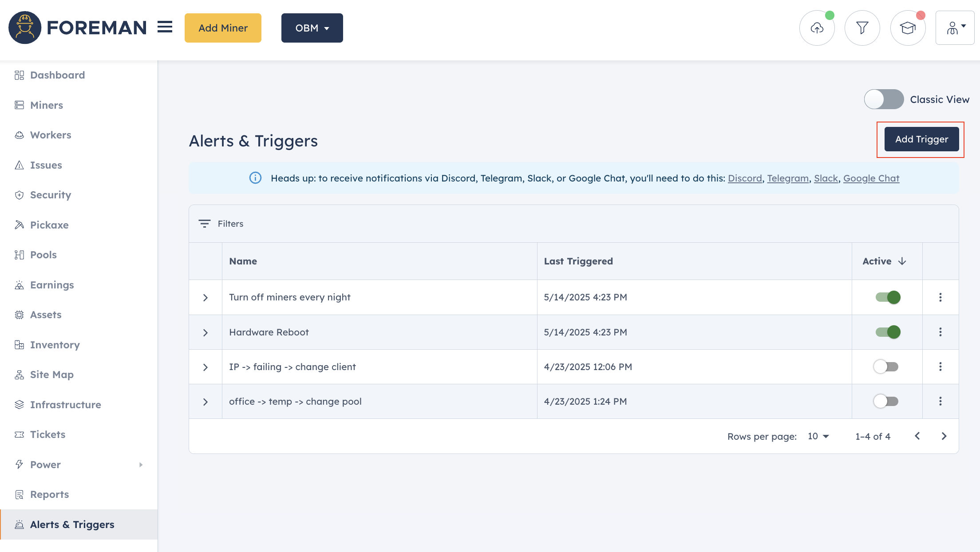Image resolution: width=980 pixels, height=552 pixels.
Task: Click the Infrastructure layers icon
Action: (x=19, y=405)
